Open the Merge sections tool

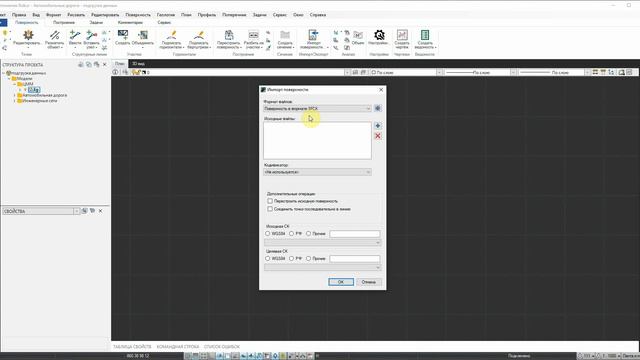pyautogui.click(x=142, y=39)
